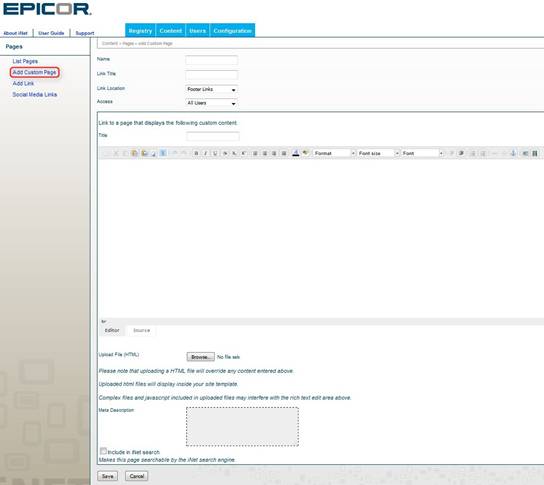The width and height of the screenshot is (544, 485).
Task: Click the Browse button to upload HTML
Action: coord(201,357)
